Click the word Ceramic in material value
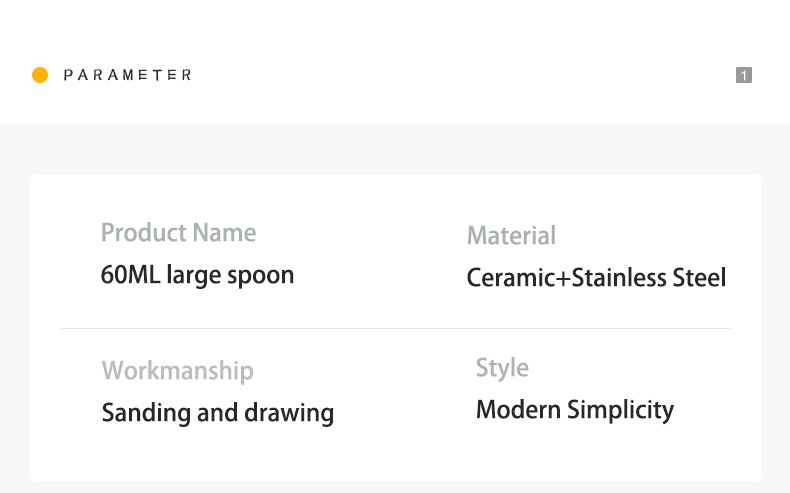790x493 pixels. tap(511, 278)
